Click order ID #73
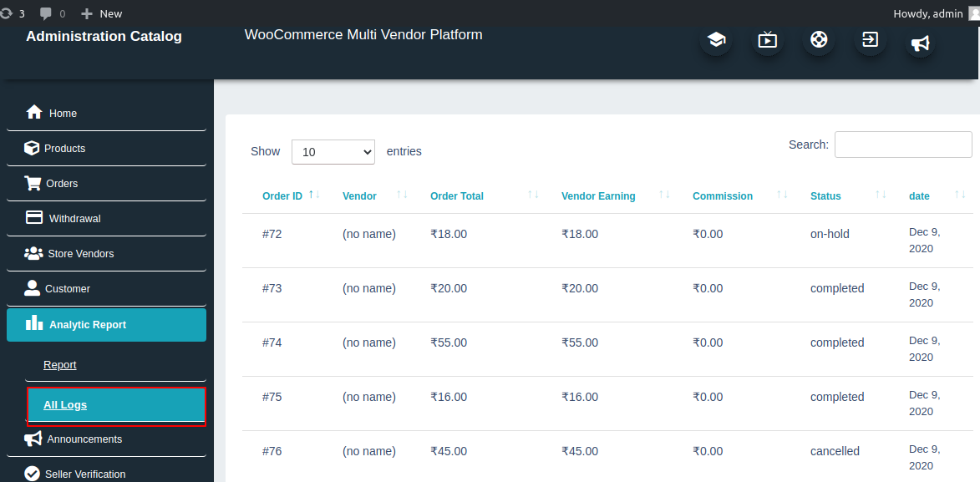980x482 pixels. point(272,288)
